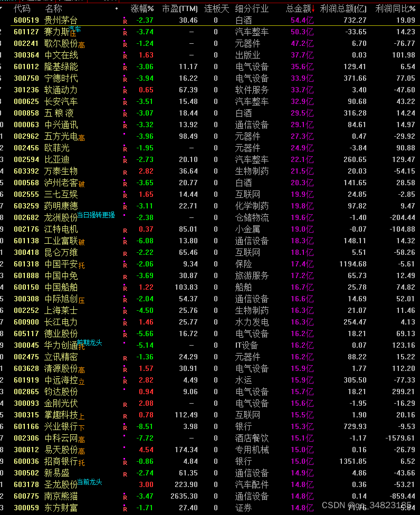Click the 水运 industry cell
Image resolution: width=420 pixels, height=515 pixels.
(243, 380)
